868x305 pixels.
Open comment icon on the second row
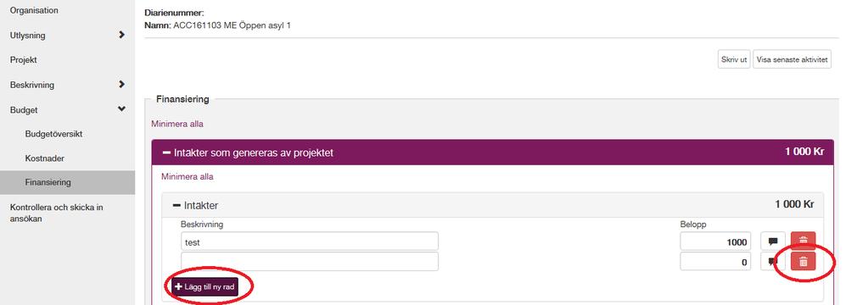click(x=773, y=262)
